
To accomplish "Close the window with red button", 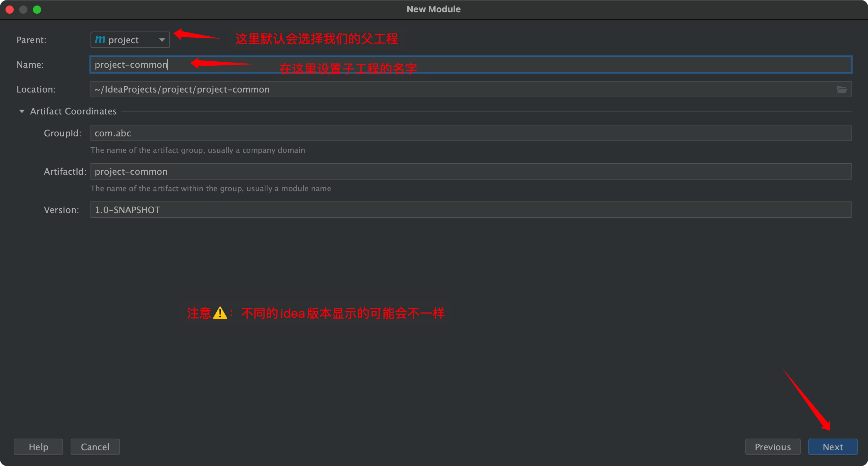I will 10,10.
